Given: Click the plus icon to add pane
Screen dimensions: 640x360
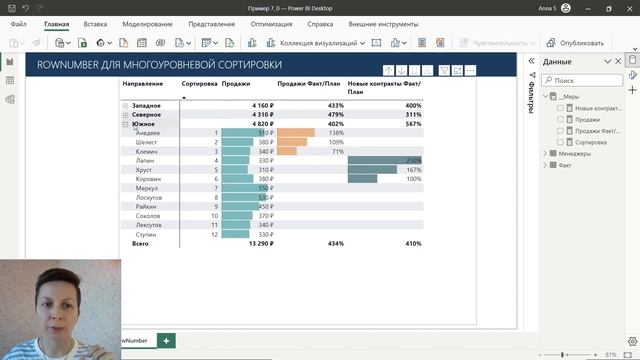Looking at the screenshot, I should (633, 90).
